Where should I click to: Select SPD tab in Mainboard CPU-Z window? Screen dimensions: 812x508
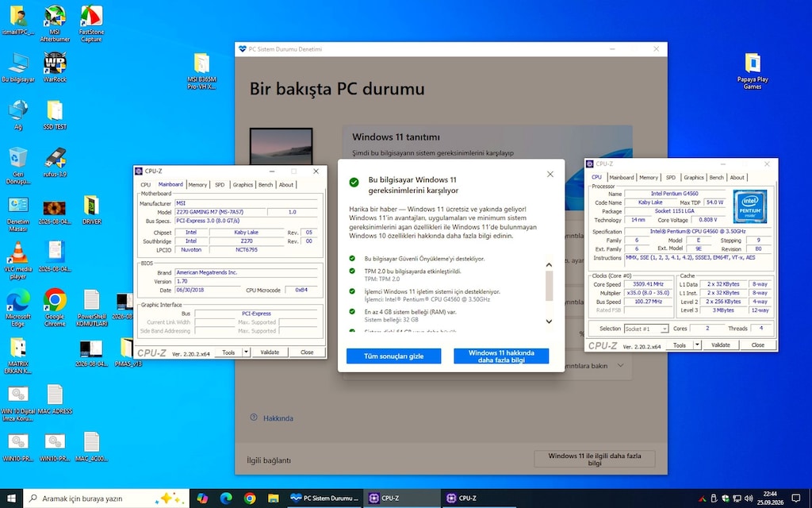[x=220, y=184]
